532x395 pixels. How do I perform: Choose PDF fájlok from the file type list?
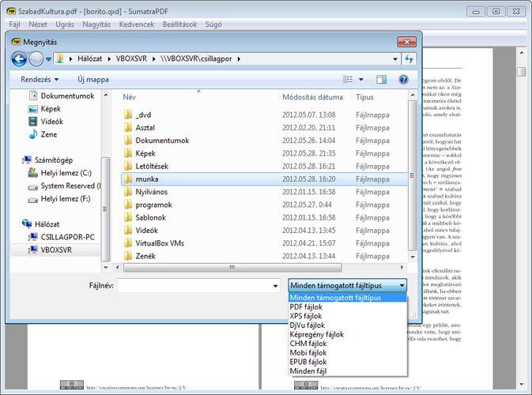click(x=348, y=307)
